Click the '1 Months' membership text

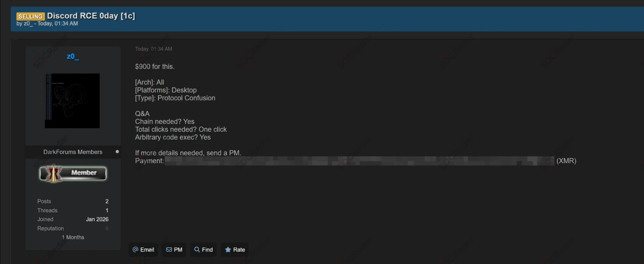pos(73,237)
